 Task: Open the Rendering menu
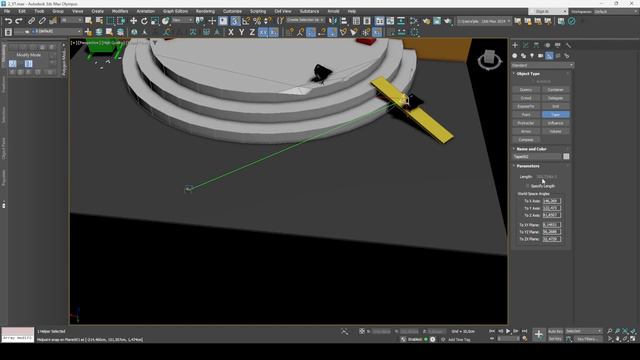pyautogui.click(x=205, y=11)
